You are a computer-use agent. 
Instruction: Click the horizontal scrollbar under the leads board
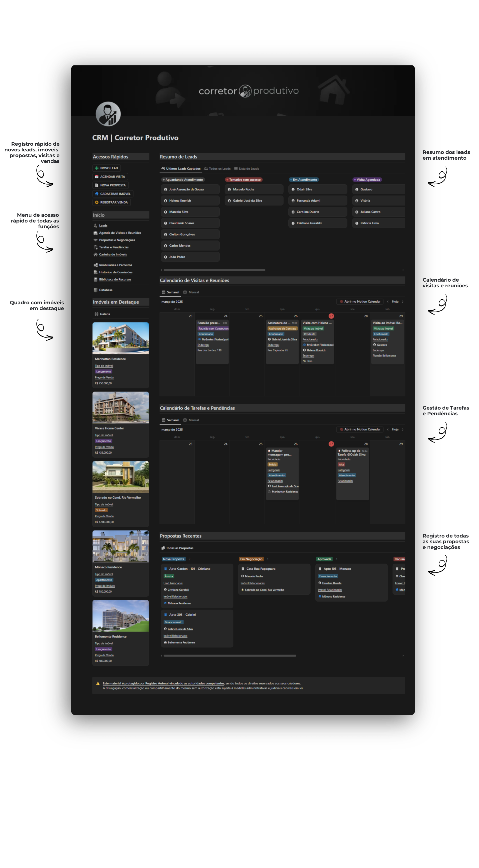[214, 270]
